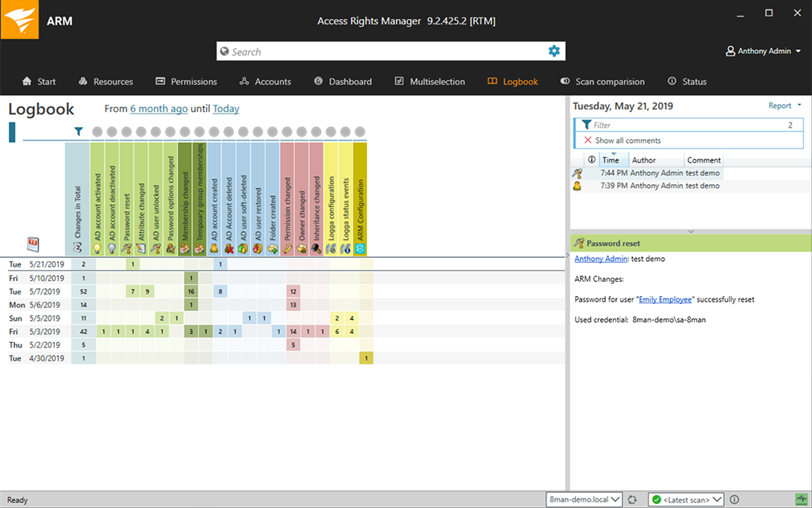Click the AD Account deleted red-cross icon
The height and width of the screenshot is (508, 812).
pyautogui.click(x=229, y=248)
